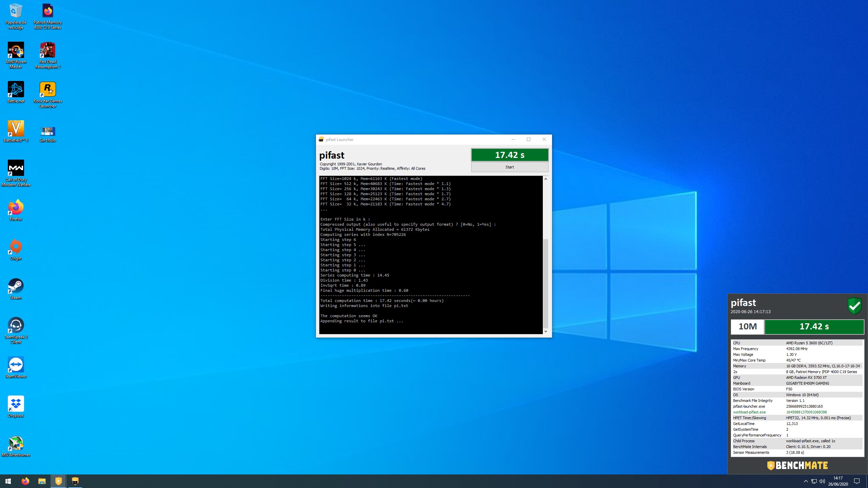
Task: Select the MSI Afterburner desktop icon
Action: [16, 446]
